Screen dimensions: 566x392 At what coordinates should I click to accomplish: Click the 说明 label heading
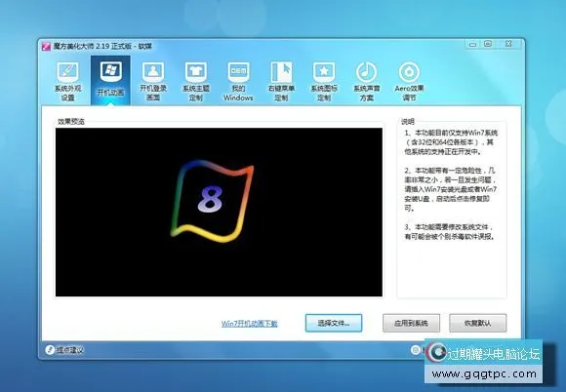[x=408, y=122]
